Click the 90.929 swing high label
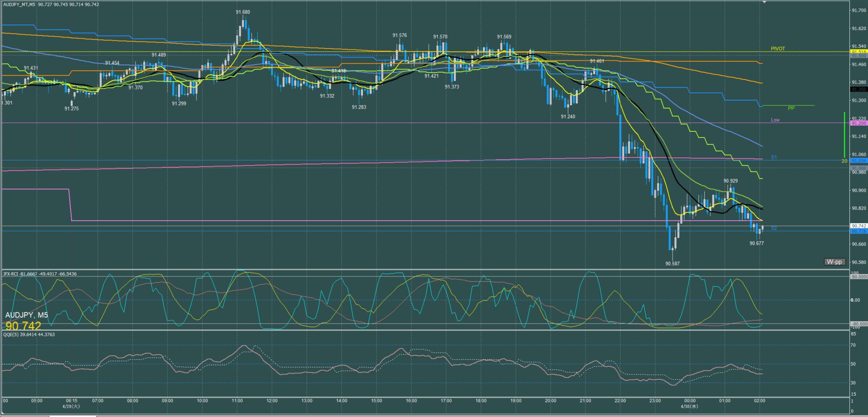 pyautogui.click(x=731, y=181)
